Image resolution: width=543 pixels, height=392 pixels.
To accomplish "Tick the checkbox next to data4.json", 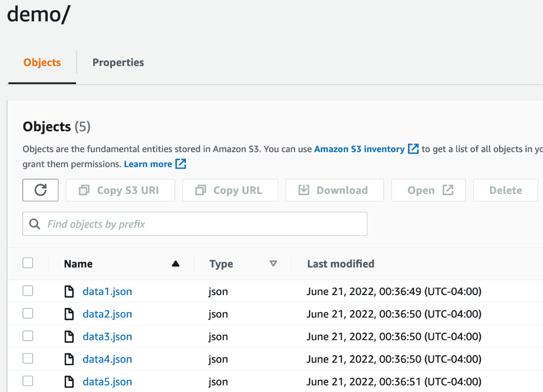I will pos(27,358).
